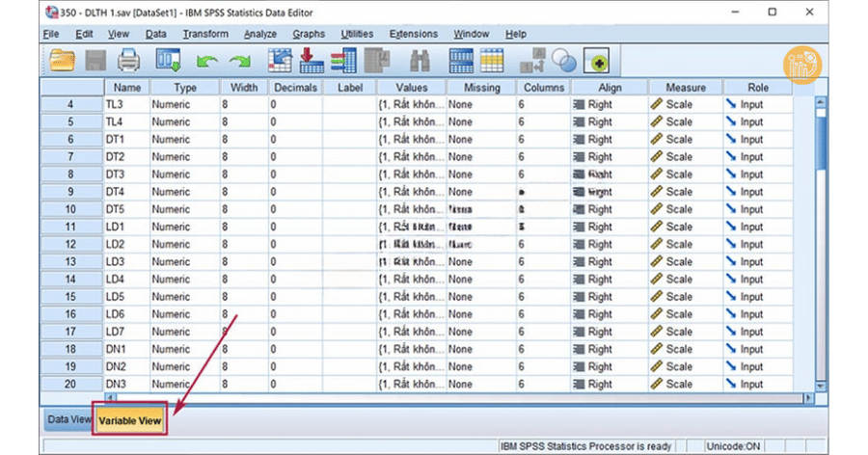Click the Role column header
The width and height of the screenshot is (868, 455).
[x=758, y=88]
